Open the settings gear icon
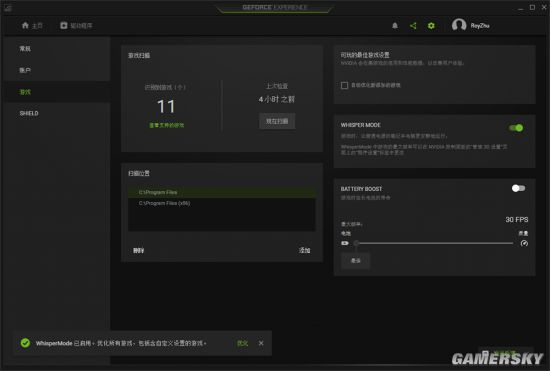 (x=431, y=26)
